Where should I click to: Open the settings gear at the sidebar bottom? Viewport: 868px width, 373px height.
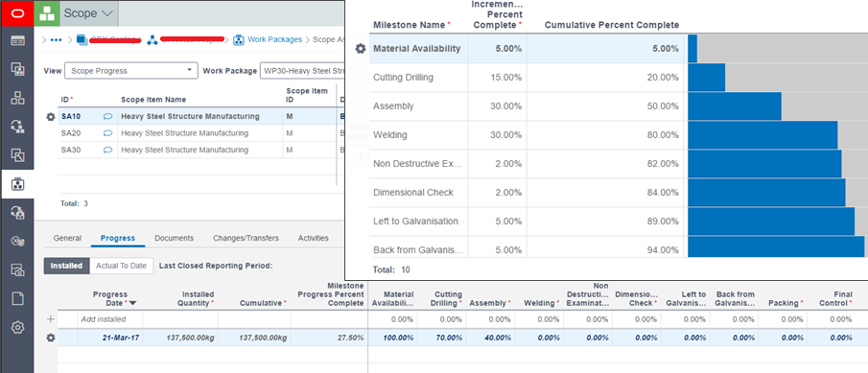[17, 327]
